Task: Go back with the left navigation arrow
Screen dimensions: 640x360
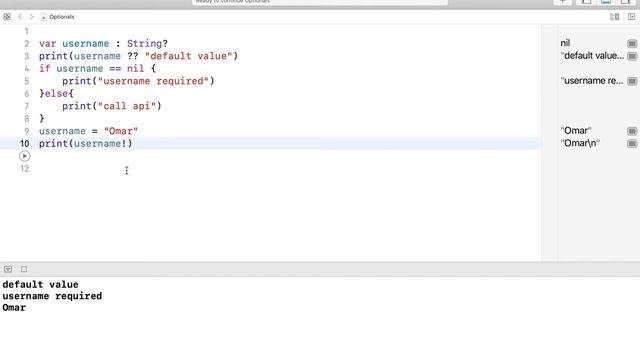Action: (20, 17)
